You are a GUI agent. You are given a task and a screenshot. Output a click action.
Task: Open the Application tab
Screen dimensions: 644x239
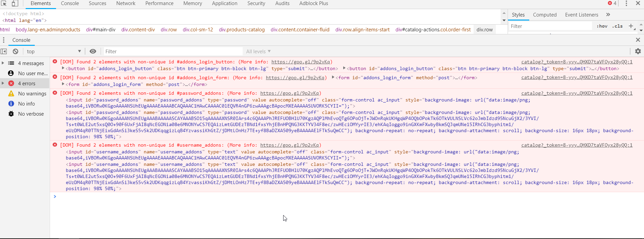click(x=225, y=3)
